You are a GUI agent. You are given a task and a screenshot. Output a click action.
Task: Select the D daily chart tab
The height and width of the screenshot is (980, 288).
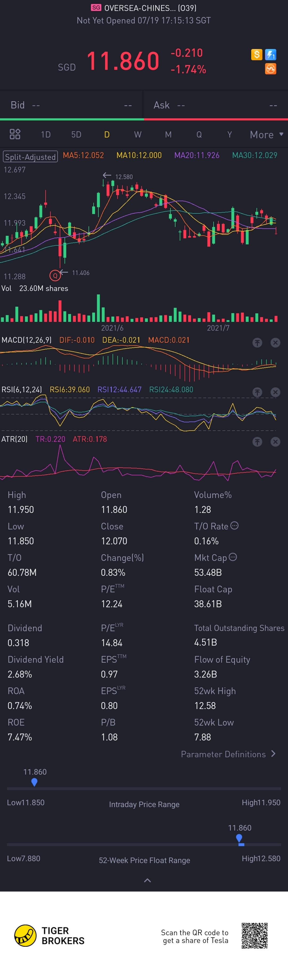107,134
